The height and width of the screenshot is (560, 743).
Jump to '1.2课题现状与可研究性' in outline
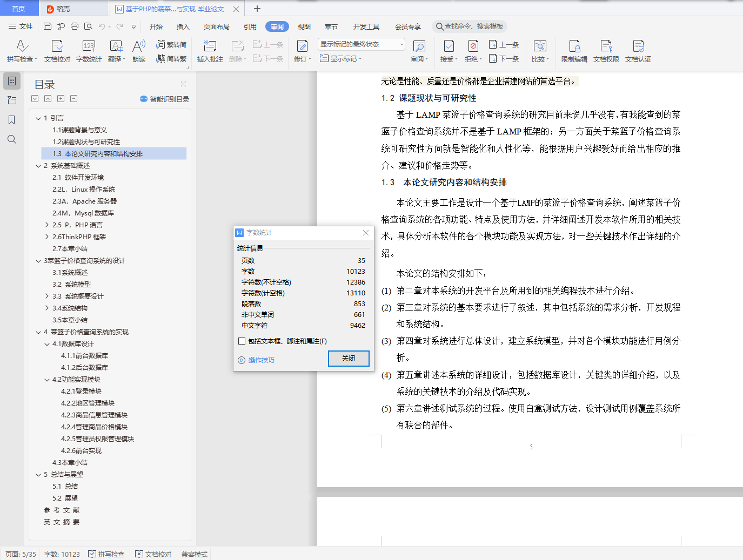coord(86,142)
